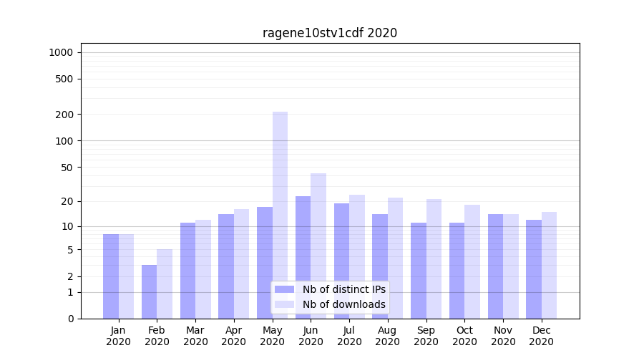Screen dimensions: 644x358
Task: Select the 'Nb of distinct IPs' legend label
Action: 343,289
